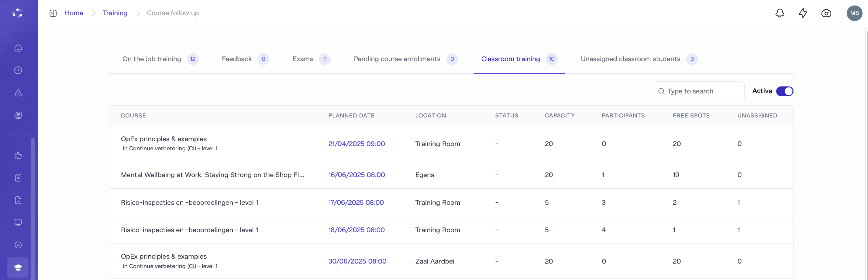Click the sidebar vertical scrollbar
Image resolution: width=868 pixels, height=280 pixels.
coord(33,202)
